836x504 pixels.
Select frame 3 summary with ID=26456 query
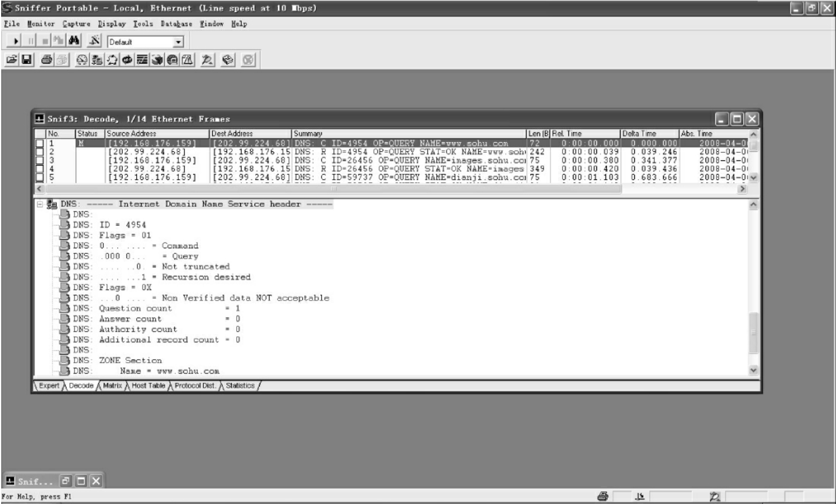click(410, 160)
